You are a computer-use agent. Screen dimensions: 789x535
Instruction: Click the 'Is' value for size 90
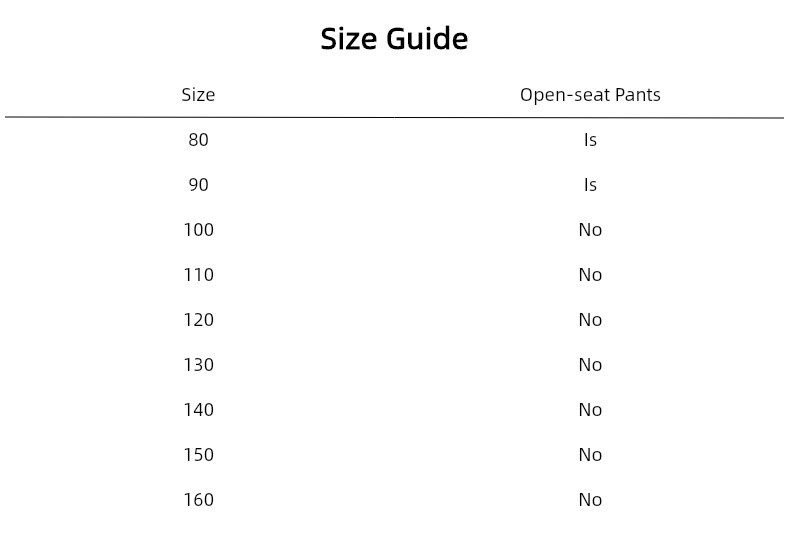[x=590, y=185]
